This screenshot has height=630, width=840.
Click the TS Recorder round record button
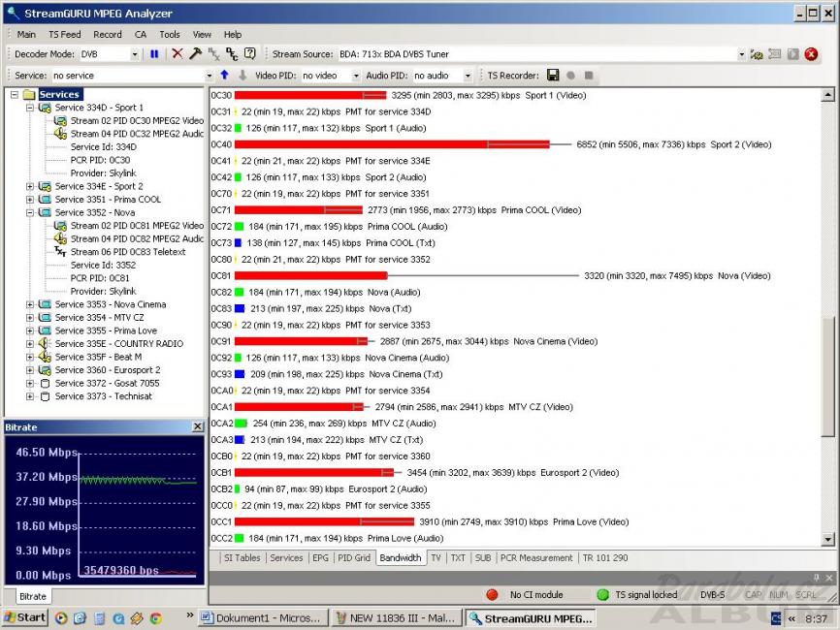coord(571,76)
